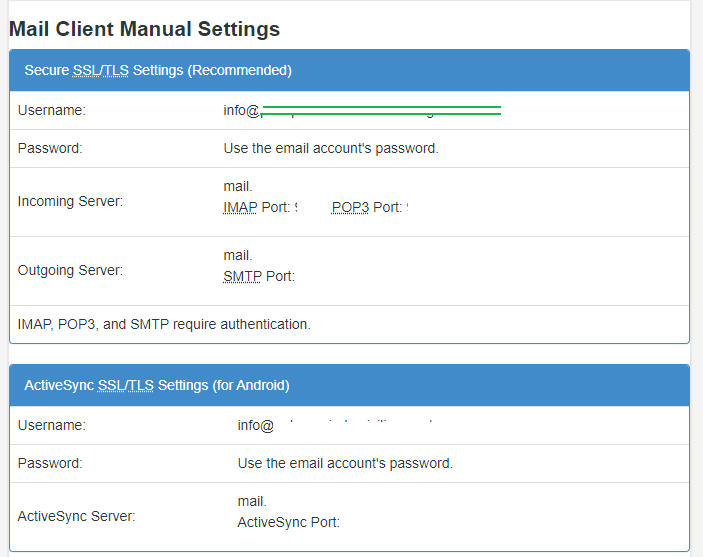This screenshot has height=557, width=703.
Task: Select the IMAP, POP3, and SMTP authentication note
Action: [x=164, y=324]
